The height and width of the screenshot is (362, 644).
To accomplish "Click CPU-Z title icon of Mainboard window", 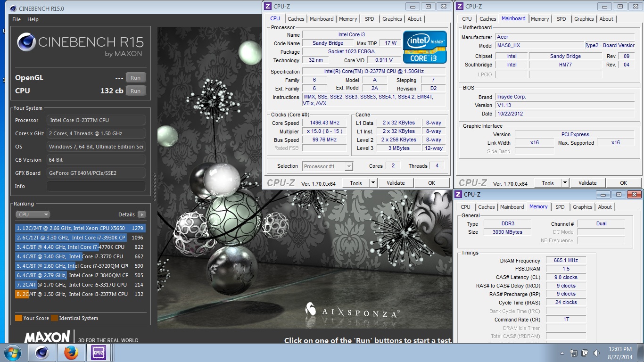I will tap(459, 6).
